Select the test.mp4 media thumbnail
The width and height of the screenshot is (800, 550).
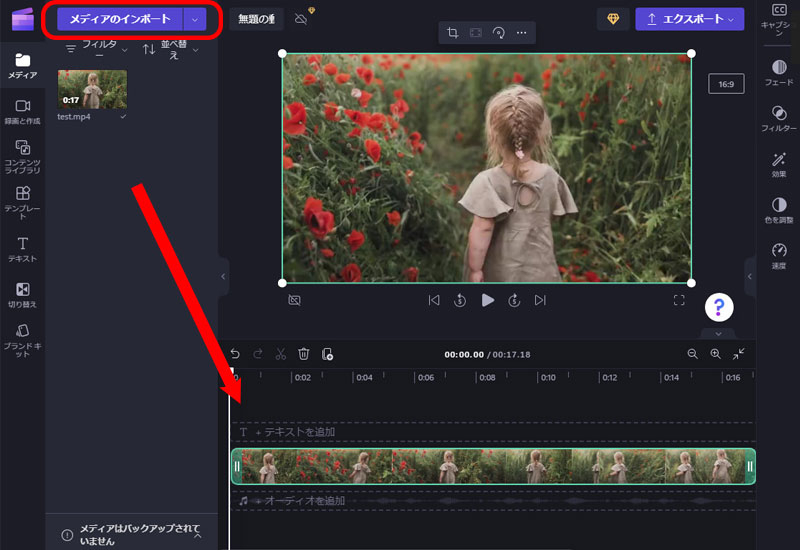[x=92, y=89]
